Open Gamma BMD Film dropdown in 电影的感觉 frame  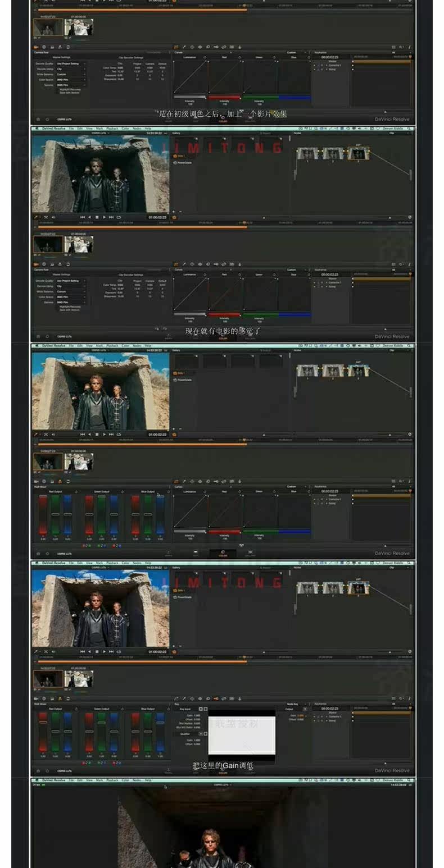(71, 302)
